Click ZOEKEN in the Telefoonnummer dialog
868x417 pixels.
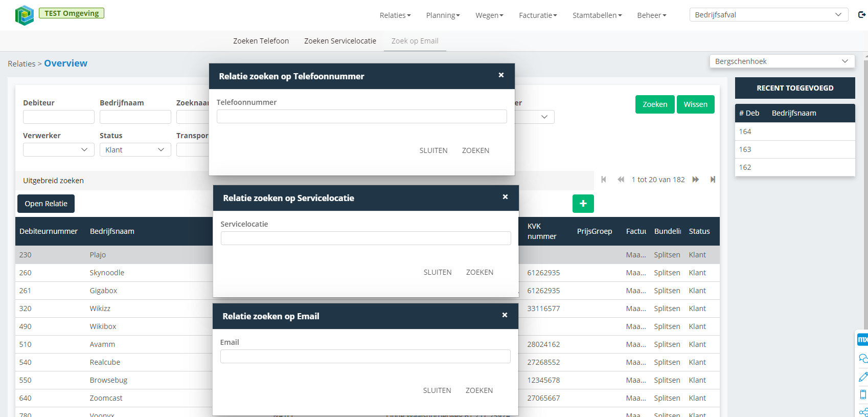click(475, 150)
